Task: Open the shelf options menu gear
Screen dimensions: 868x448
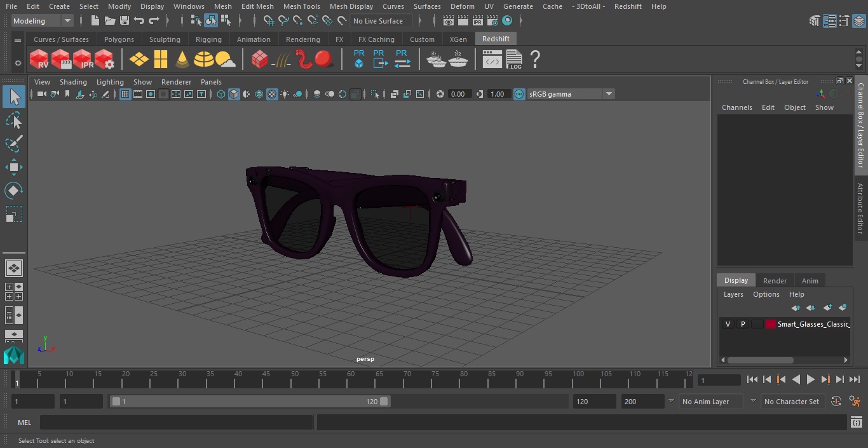Action: tap(18, 63)
